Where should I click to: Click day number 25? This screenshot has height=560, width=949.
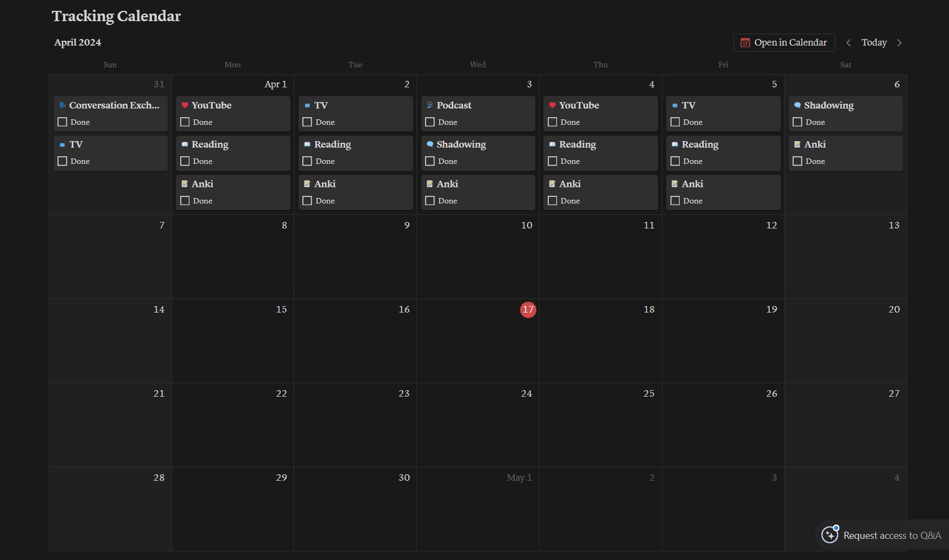649,393
